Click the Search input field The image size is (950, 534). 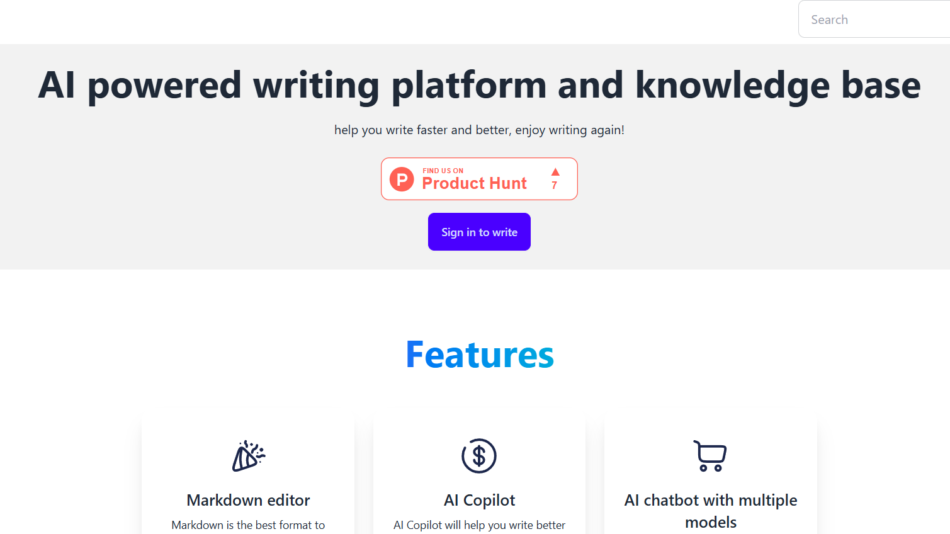[x=875, y=19]
